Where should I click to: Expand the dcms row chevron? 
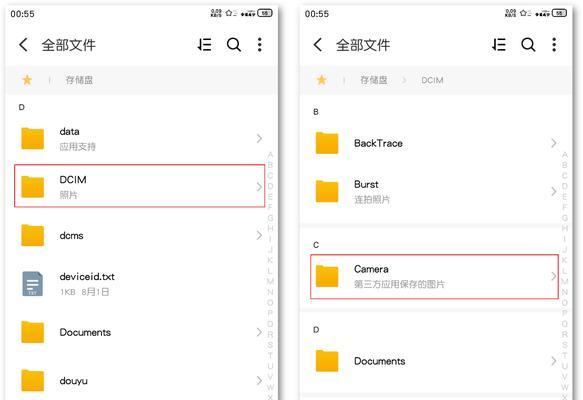click(259, 235)
